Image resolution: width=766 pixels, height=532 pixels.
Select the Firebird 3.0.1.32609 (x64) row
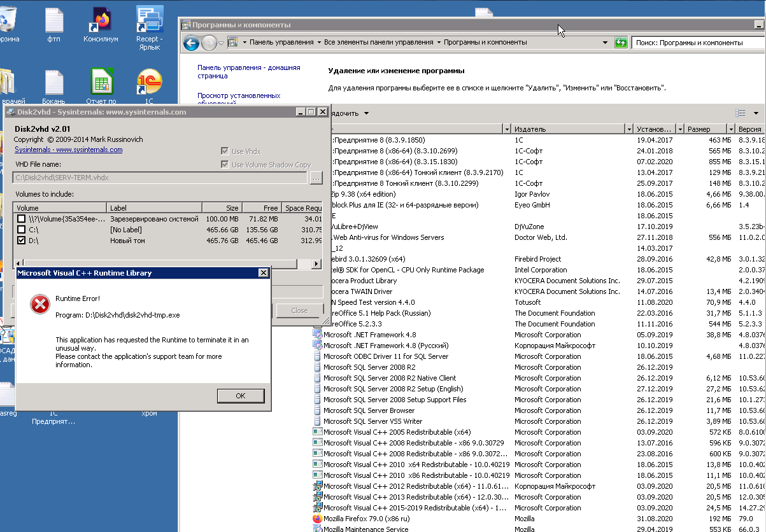click(x=548, y=259)
